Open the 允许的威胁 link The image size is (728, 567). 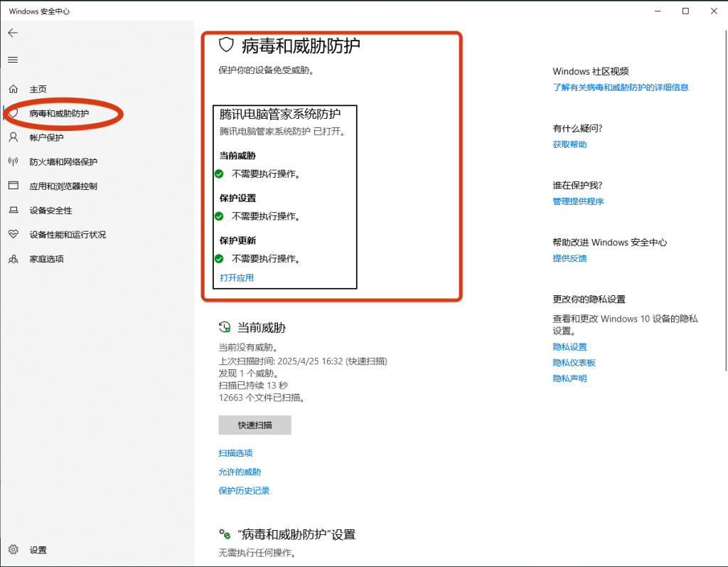click(x=240, y=472)
